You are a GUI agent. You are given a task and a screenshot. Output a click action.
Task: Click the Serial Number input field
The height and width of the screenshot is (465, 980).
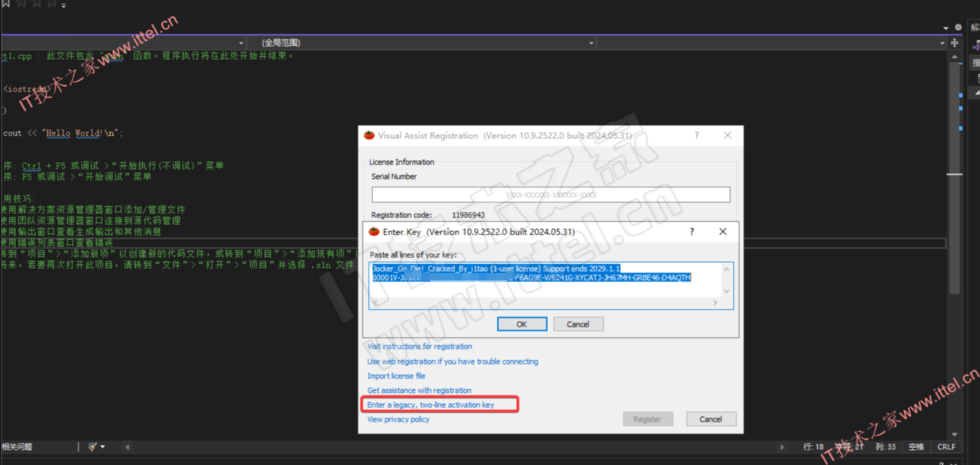tap(551, 195)
